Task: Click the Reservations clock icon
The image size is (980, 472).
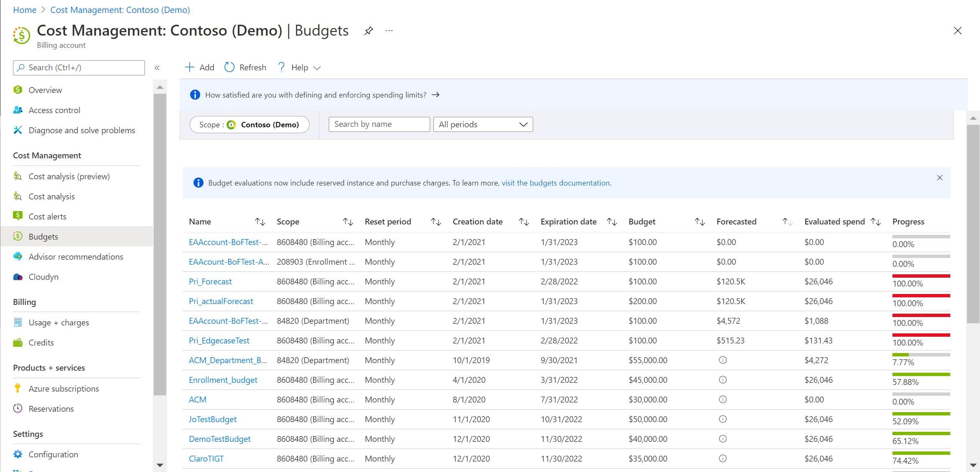Action: [x=18, y=408]
